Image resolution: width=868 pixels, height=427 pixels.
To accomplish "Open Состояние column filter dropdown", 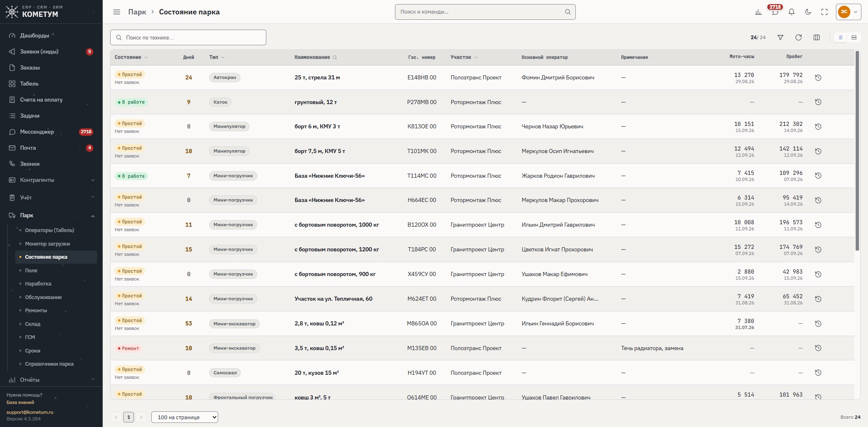I will pos(146,58).
